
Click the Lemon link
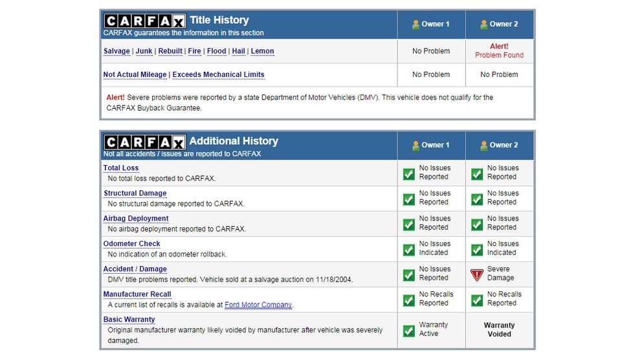coord(262,51)
